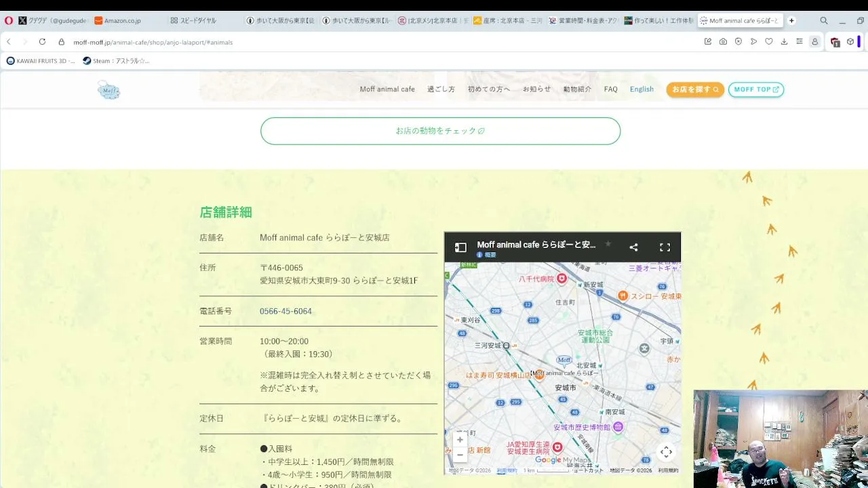Share the embedded map
868x488 pixels.
click(633, 247)
